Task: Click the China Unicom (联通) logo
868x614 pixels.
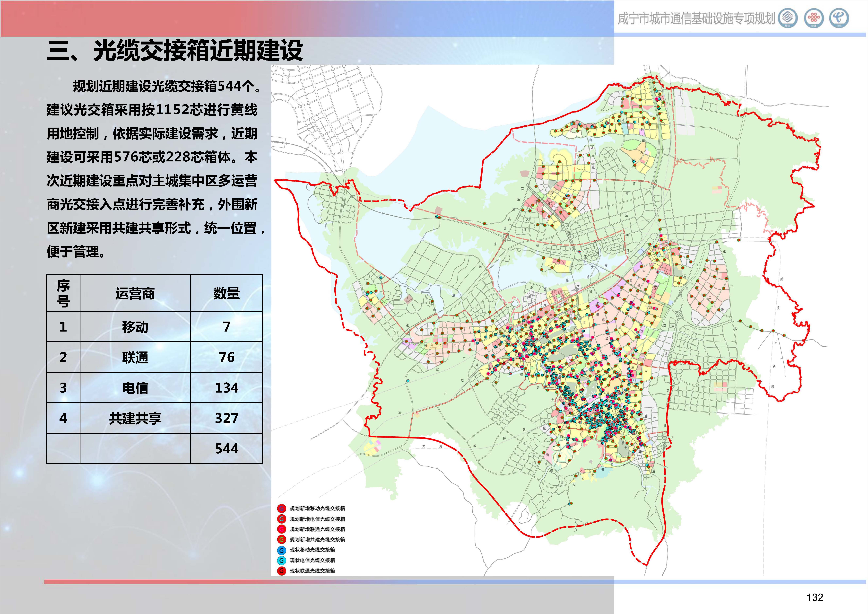Action: pos(814,18)
